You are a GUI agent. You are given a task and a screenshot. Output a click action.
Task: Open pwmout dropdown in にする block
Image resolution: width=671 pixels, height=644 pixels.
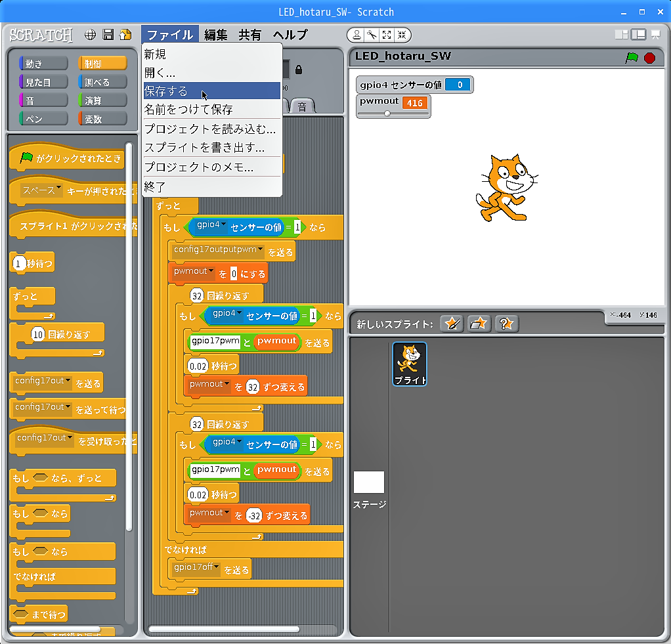click(x=194, y=272)
